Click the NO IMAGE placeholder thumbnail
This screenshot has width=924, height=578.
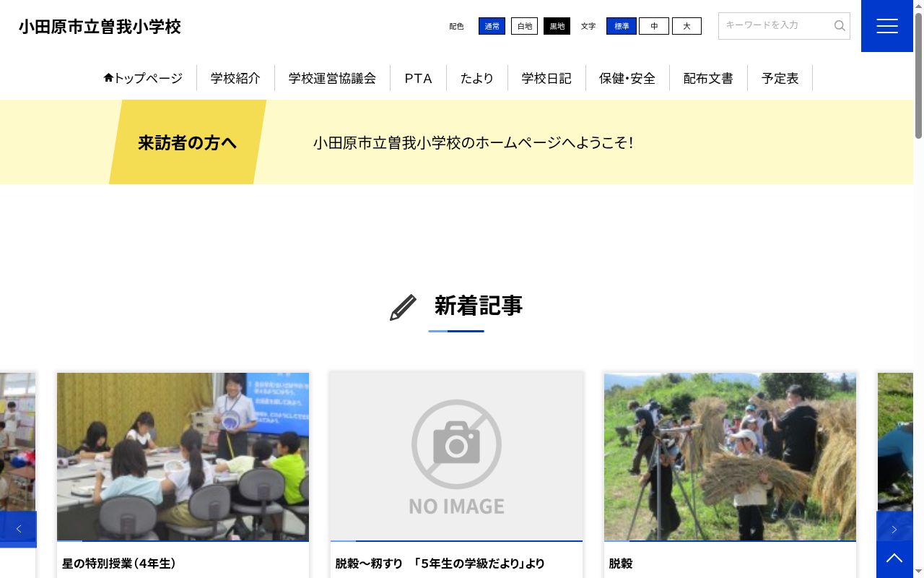(x=456, y=457)
